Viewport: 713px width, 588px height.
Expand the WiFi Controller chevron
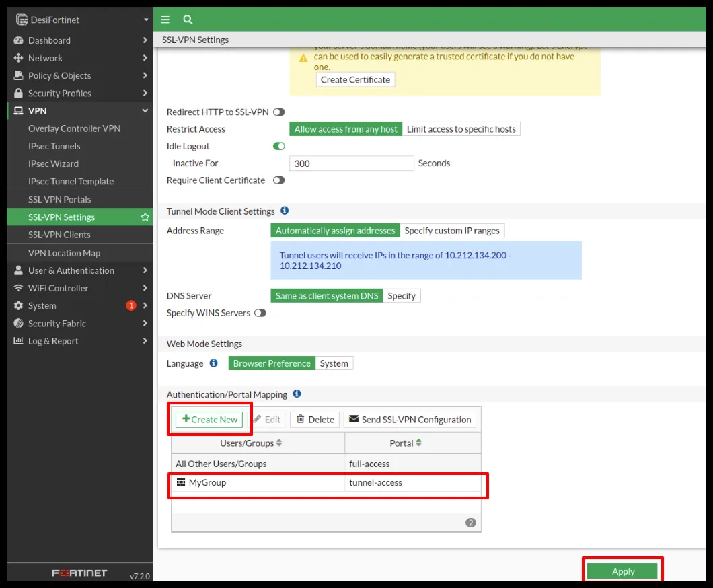[x=145, y=289]
